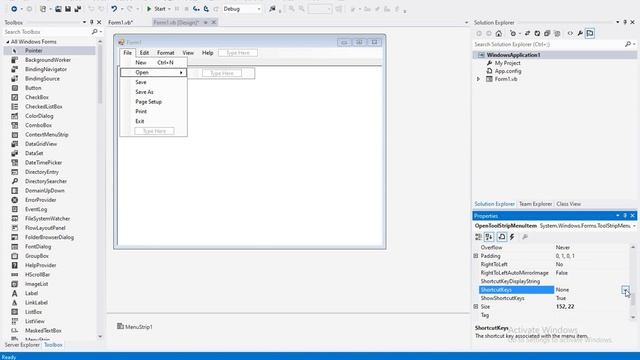Click the Properties wrench icon in Solution Explorer

point(580,33)
